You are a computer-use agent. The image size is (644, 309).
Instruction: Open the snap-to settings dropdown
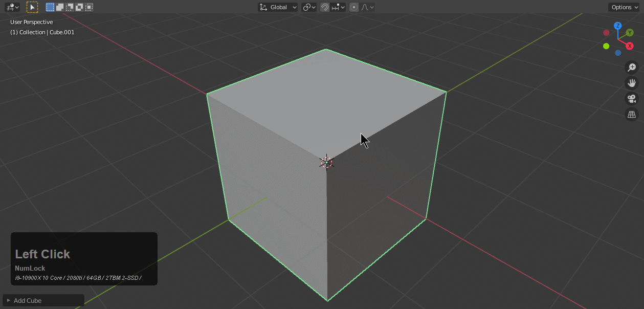click(x=341, y=7)
